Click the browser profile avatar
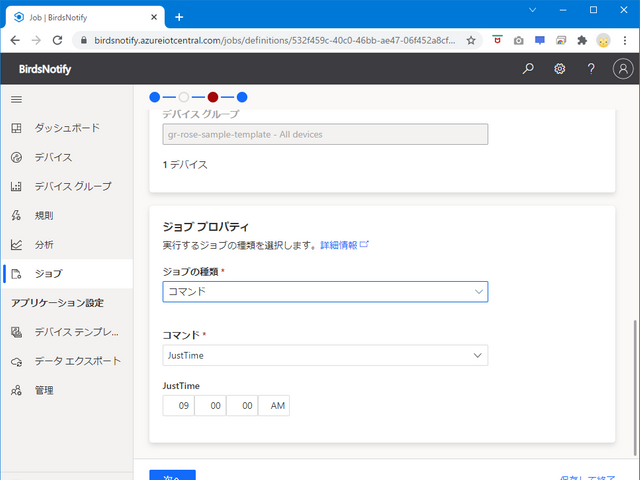 603,40
